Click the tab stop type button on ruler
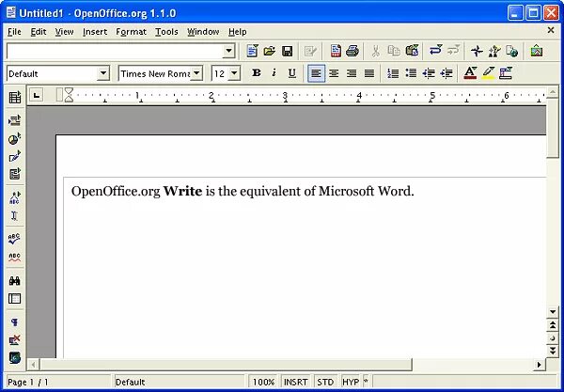 pos(36,95)
